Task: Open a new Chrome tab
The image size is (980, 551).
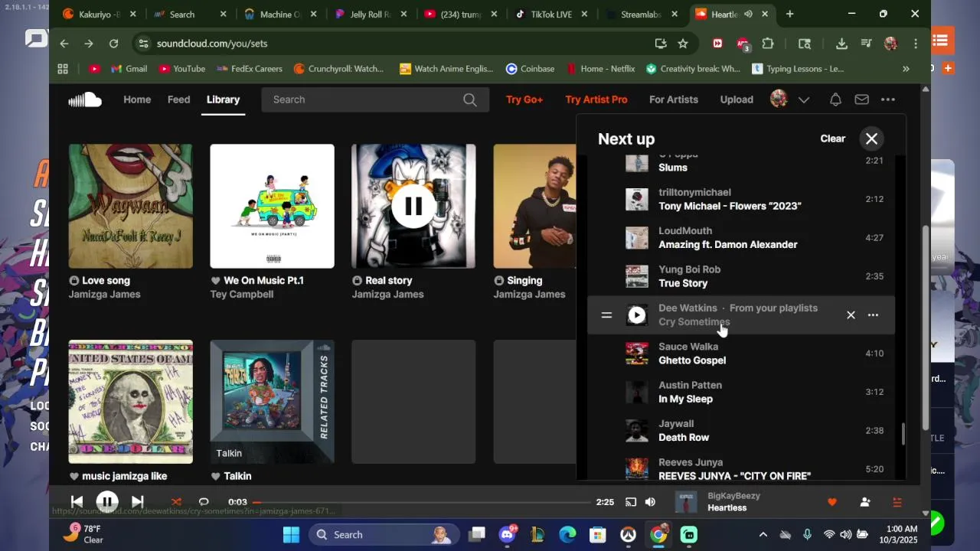Action: [789, 14]
